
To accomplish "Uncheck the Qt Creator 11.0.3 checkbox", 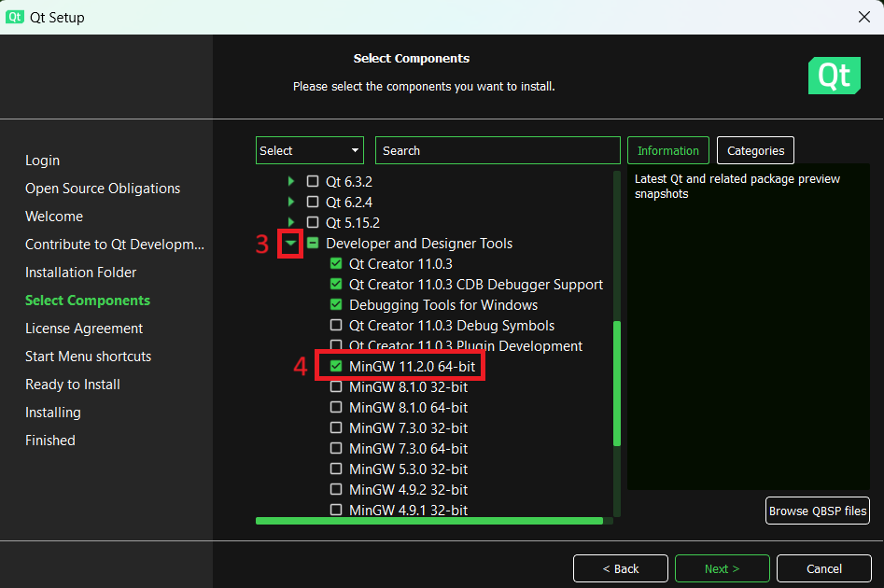I will coord(336,263).
